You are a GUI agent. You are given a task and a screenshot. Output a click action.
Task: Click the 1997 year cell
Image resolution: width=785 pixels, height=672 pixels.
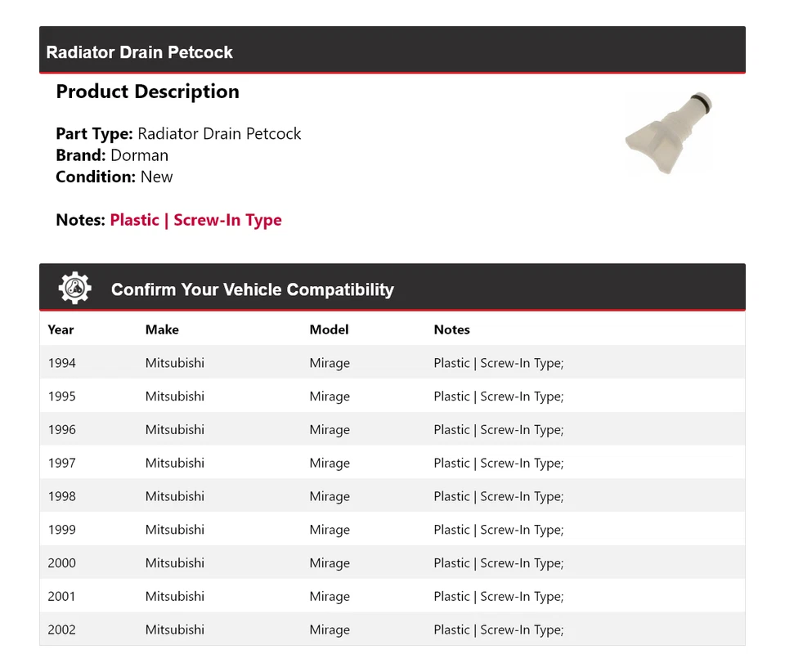coord(61,463)
